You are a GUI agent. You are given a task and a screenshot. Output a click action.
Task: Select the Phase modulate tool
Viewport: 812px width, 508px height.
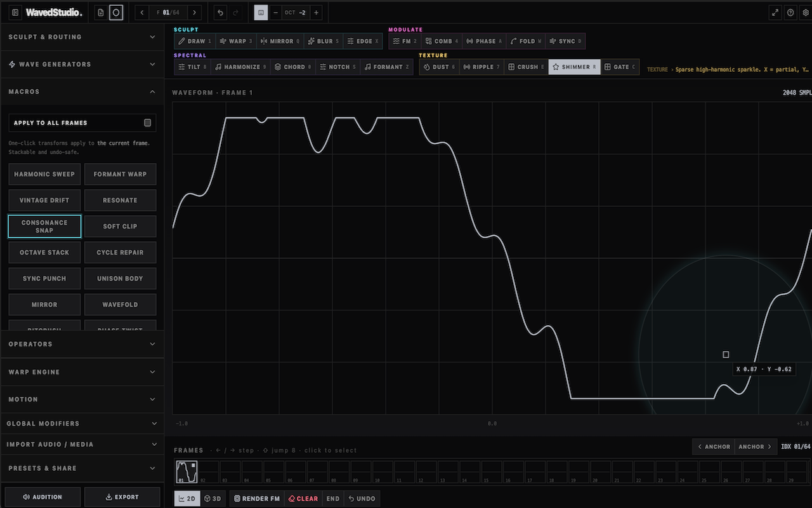pos(484,41)
